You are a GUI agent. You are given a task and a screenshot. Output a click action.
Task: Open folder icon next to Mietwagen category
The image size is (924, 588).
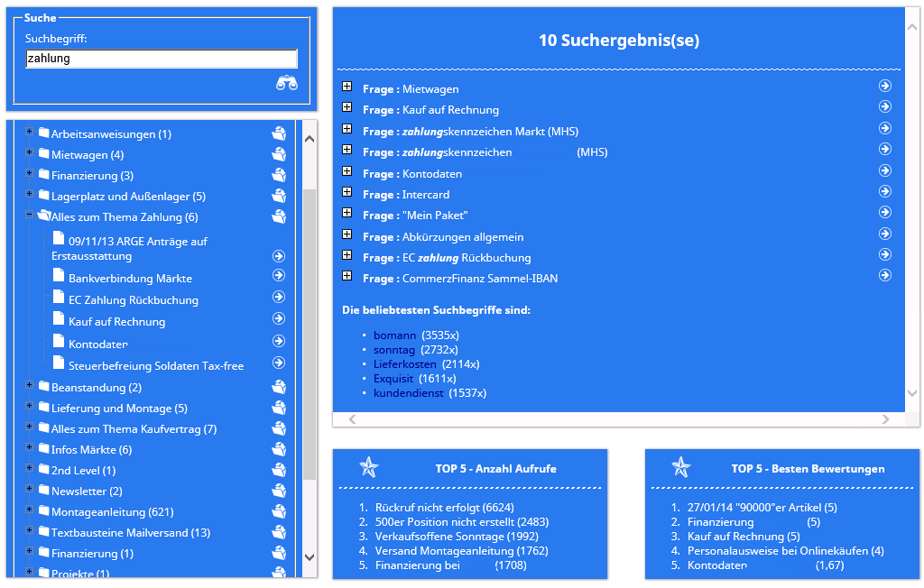(x=279, y=154)
